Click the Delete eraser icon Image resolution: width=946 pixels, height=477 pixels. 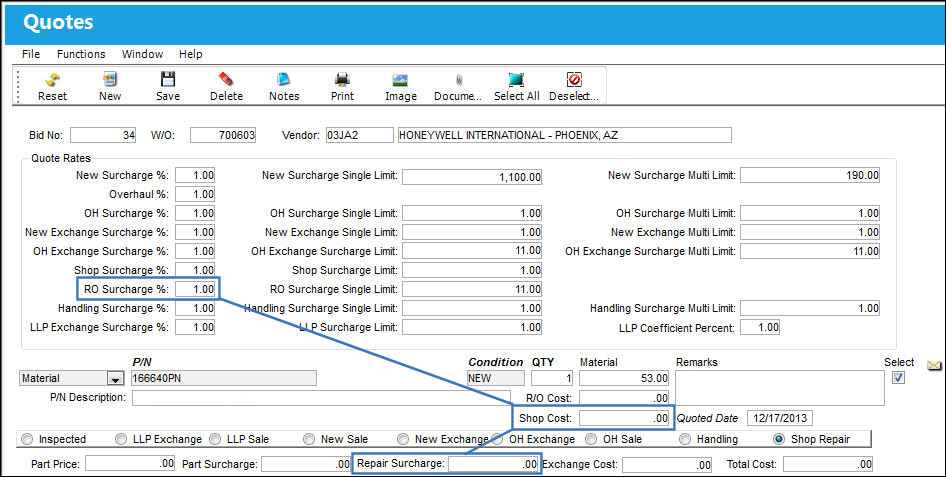coord(226,80)
